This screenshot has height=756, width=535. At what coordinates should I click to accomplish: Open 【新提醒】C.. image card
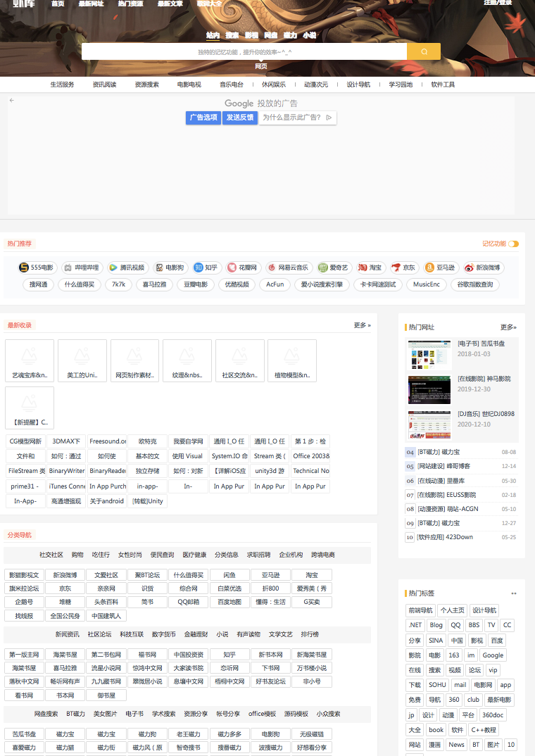pos(30,408)
